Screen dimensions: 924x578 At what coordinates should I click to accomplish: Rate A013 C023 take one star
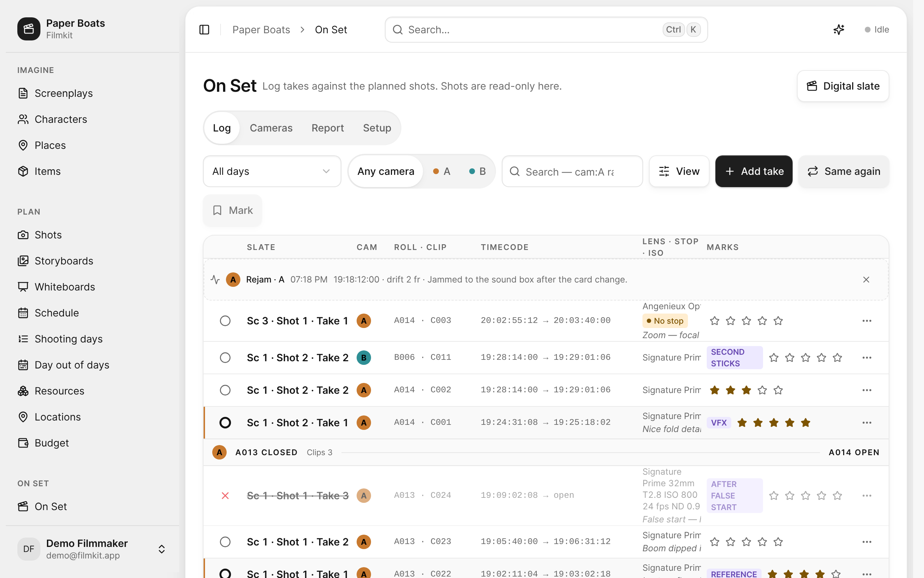(x=714, y=542)
